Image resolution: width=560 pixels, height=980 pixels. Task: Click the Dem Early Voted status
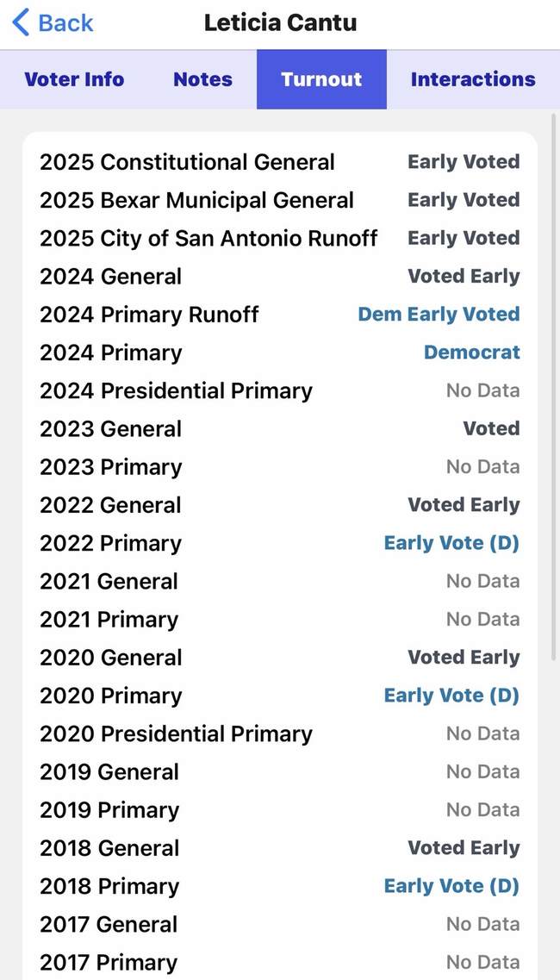(439, 315)
